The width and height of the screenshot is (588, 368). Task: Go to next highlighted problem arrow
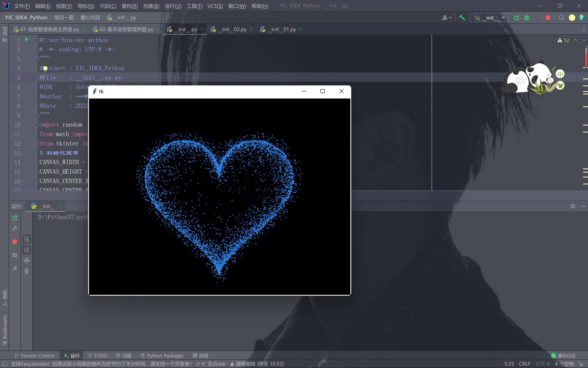tap(584, 40)
